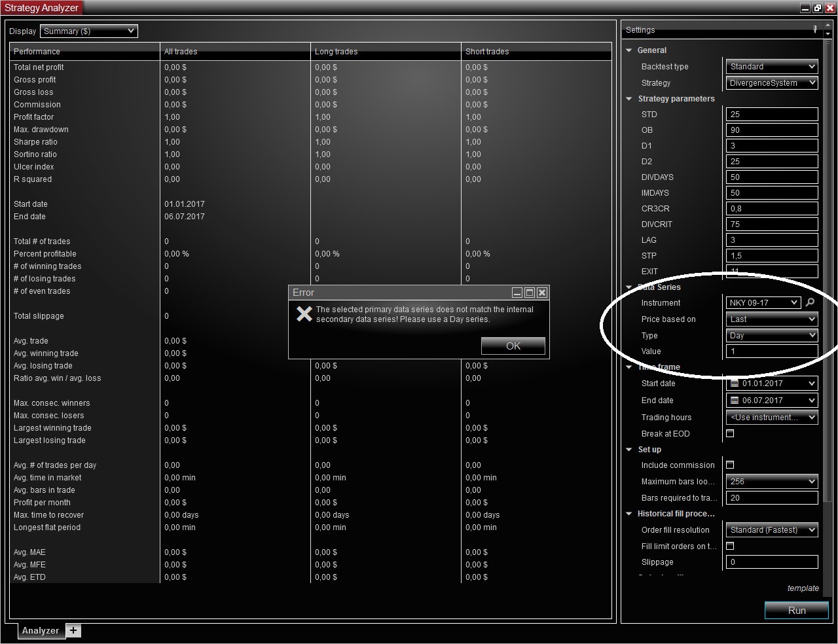Click the data series Value field

(x=772, y=351)
